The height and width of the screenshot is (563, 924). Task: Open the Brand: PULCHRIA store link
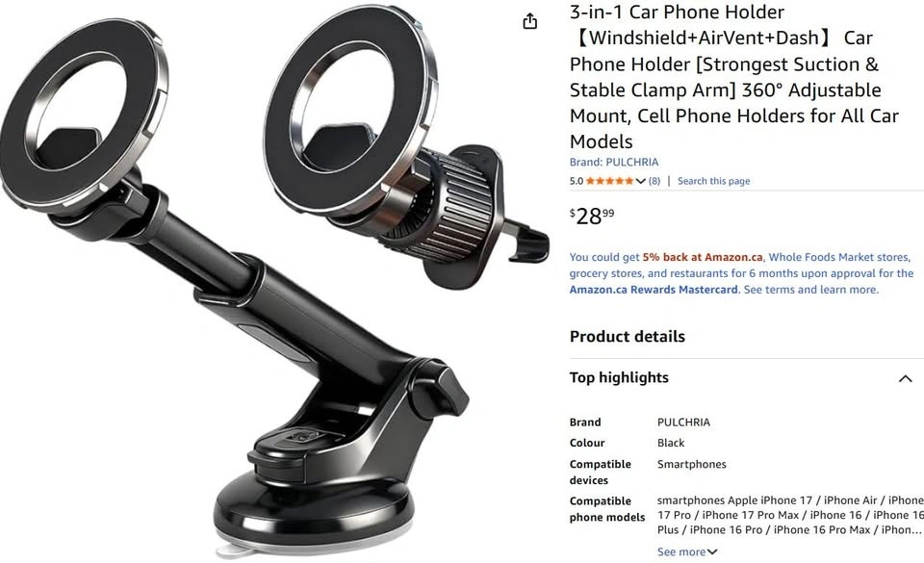pos(613,162)
